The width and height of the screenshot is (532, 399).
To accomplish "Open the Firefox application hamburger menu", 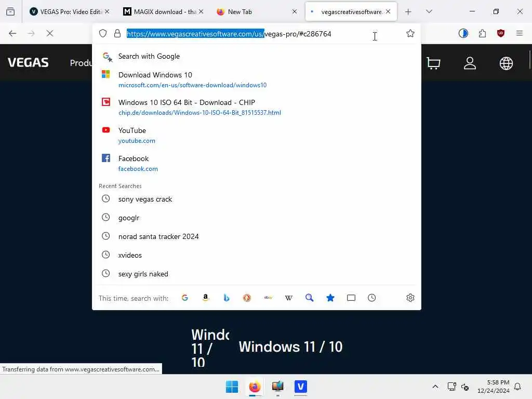I will click(520, 33).
